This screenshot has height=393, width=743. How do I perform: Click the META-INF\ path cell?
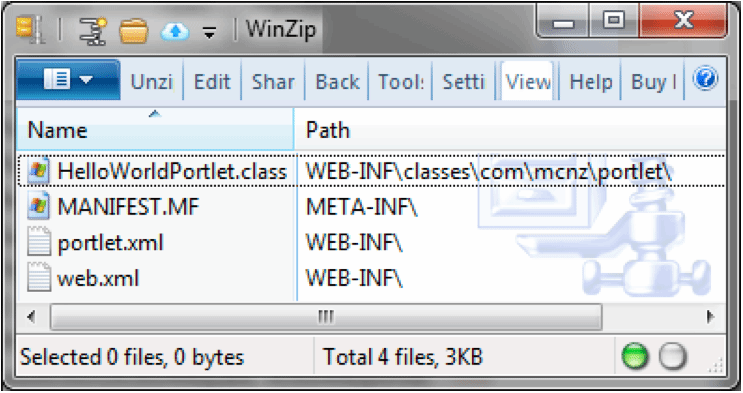click(362, 207)
